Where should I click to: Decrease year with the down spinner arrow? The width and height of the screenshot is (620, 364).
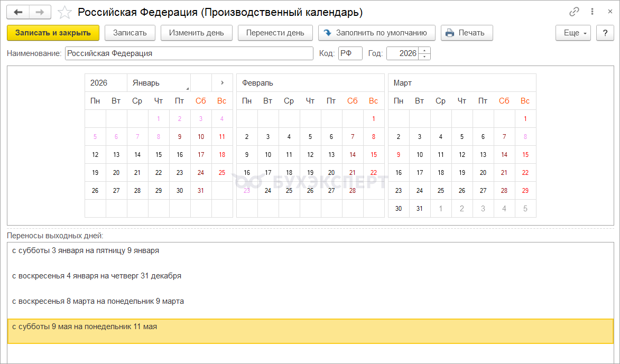point(424,57)
